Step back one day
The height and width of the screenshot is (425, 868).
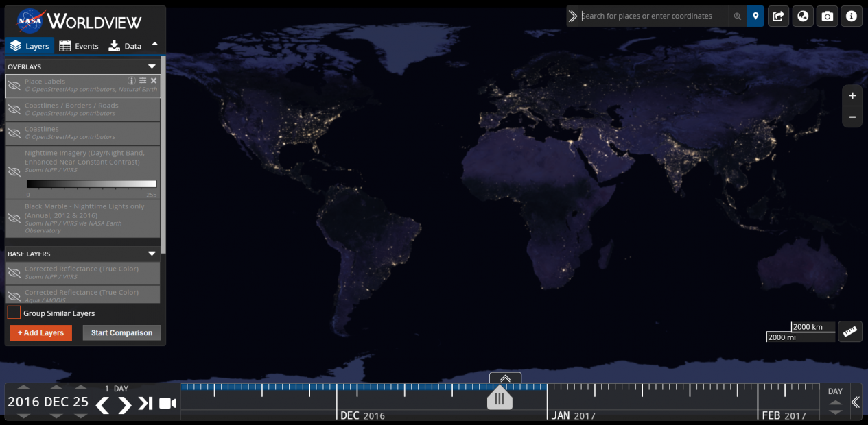coord(102,405)
